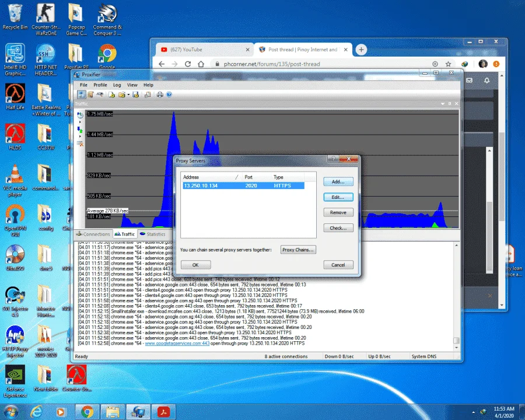
Task: Open Proxy Chains... button
Action: click(x=298, y=250)
